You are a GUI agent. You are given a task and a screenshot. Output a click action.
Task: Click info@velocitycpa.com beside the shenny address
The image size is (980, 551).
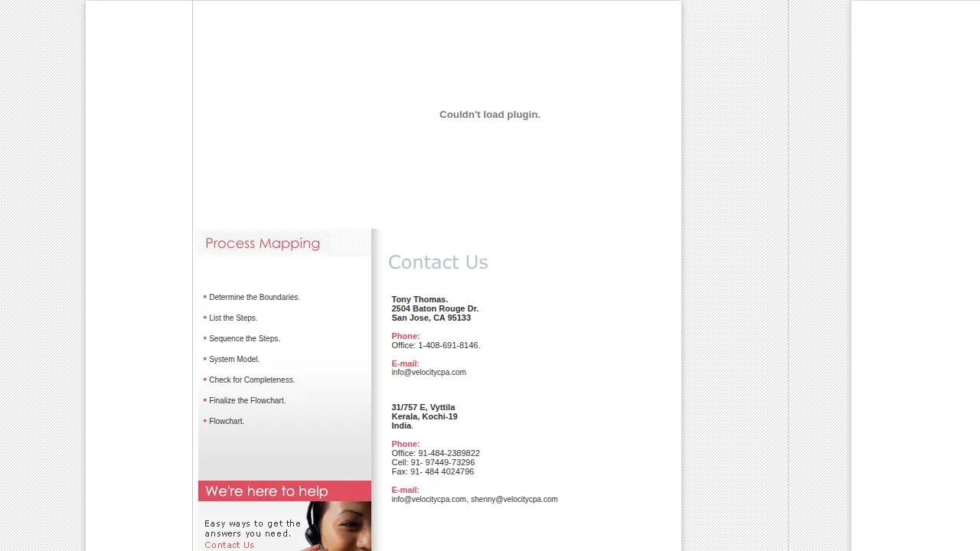(429, 499)
